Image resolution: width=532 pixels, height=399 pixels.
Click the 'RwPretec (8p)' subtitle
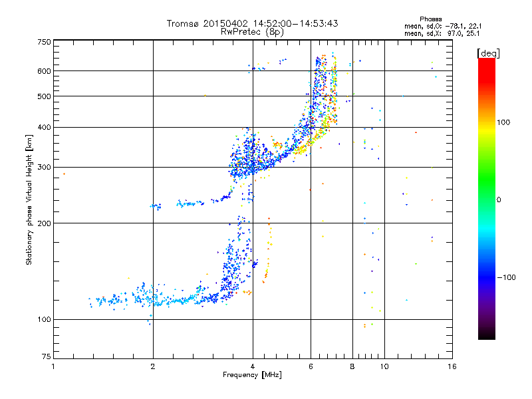252,32
